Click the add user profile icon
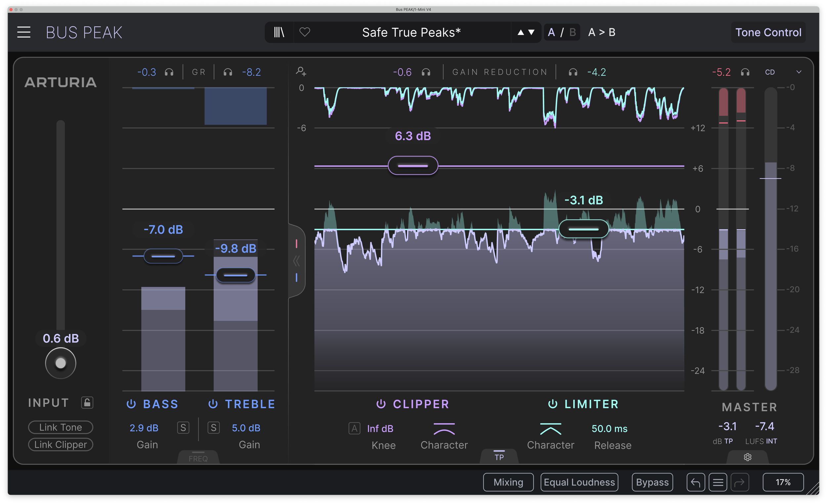This screenshot has height=504, width=827. pyautogui.click(x=301, y=71)
